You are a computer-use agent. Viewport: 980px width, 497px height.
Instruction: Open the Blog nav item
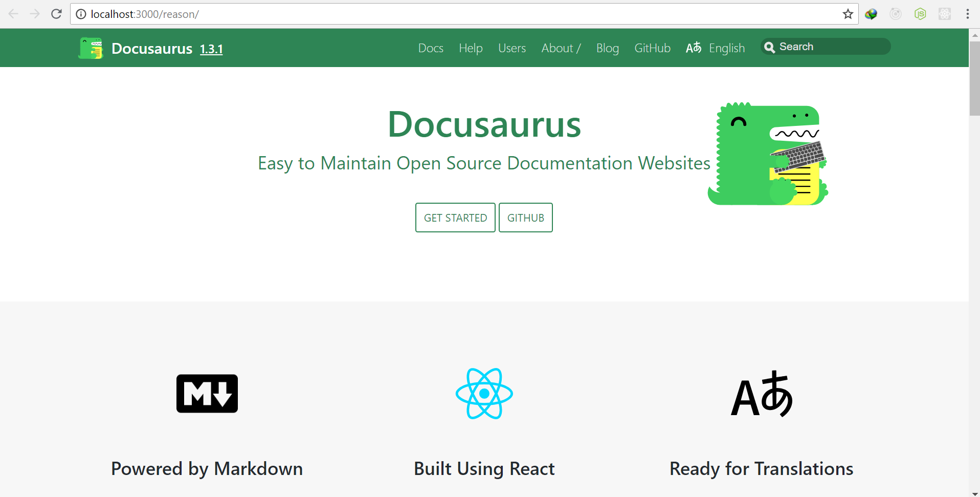(x=608, y=48)
